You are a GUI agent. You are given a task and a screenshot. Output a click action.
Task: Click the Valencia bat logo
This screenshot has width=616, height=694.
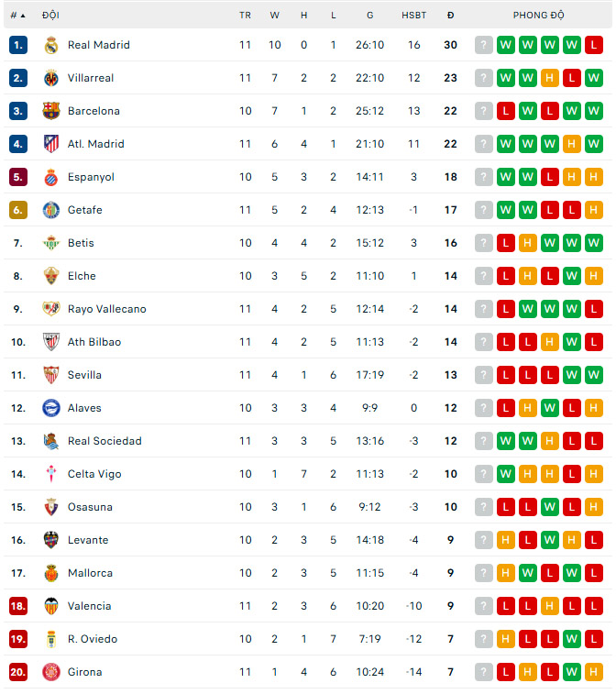click(51, 606)
